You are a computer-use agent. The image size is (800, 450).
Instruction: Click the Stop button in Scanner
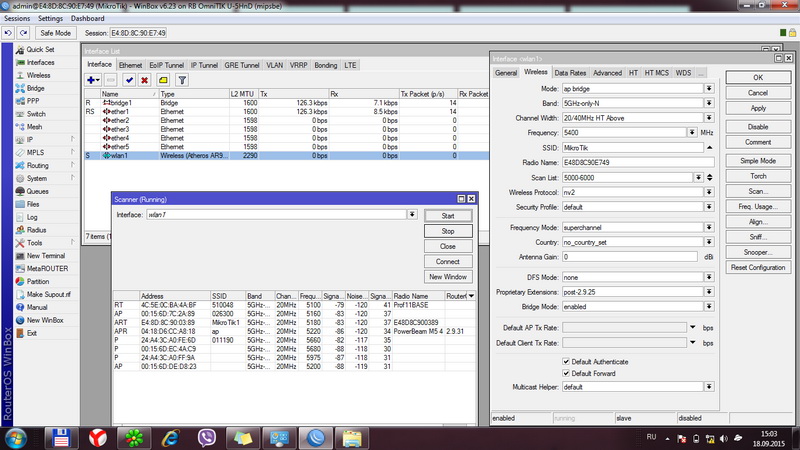pos(447,231)
